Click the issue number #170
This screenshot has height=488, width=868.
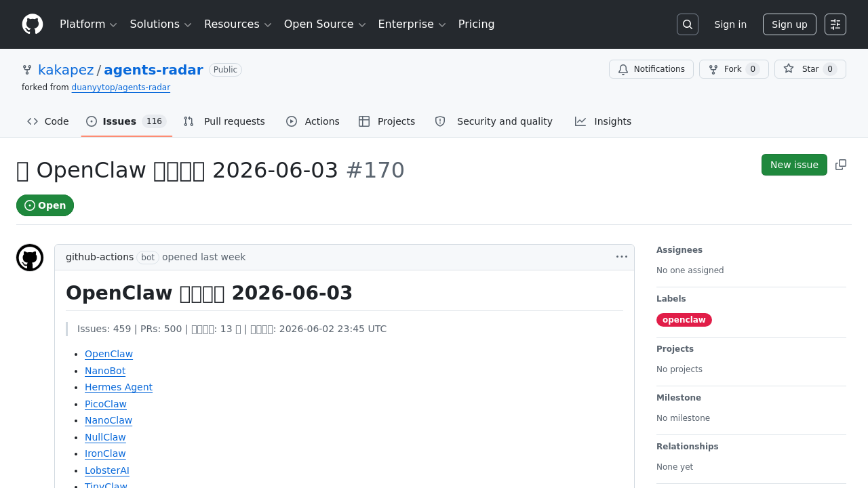click(x=375, y=170)
